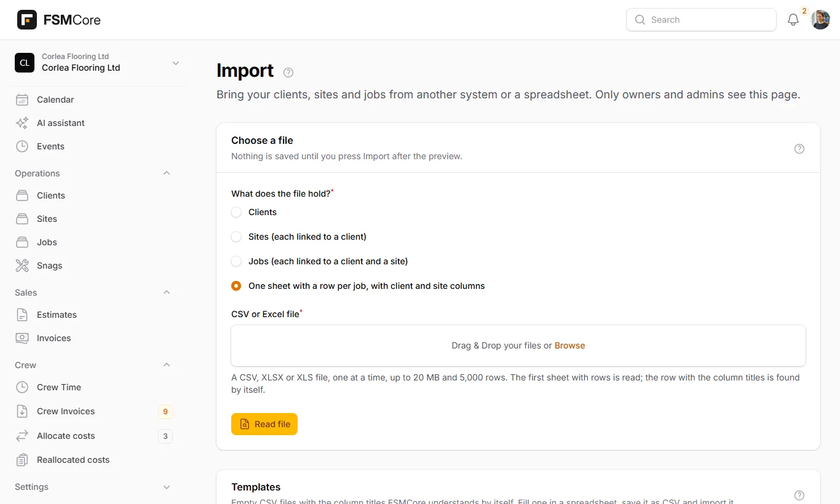Click the Events clock icon
The image size is (840, 504).
coord(22,146)
